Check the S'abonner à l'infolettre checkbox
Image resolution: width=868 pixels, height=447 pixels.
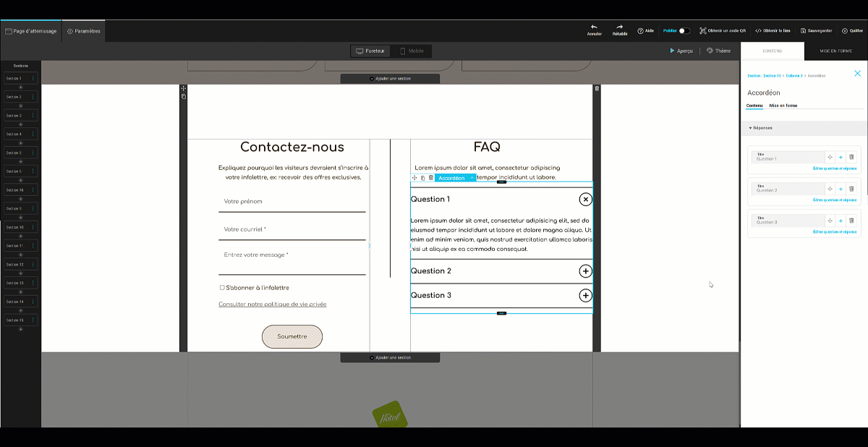click(x=222, y=288)
